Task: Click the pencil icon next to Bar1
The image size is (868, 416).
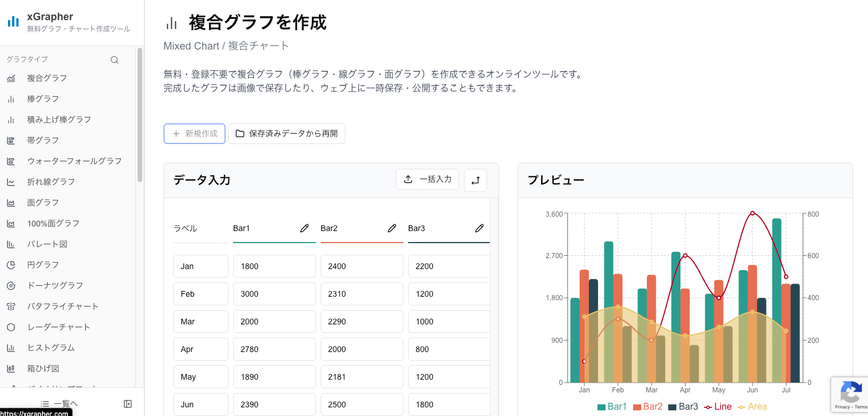Action: (x=304, y=228)
